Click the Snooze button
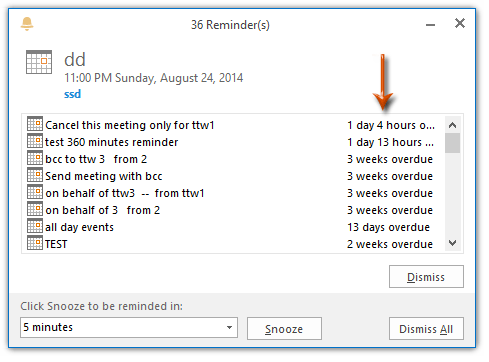489x362 pixels. pos(284,329)
